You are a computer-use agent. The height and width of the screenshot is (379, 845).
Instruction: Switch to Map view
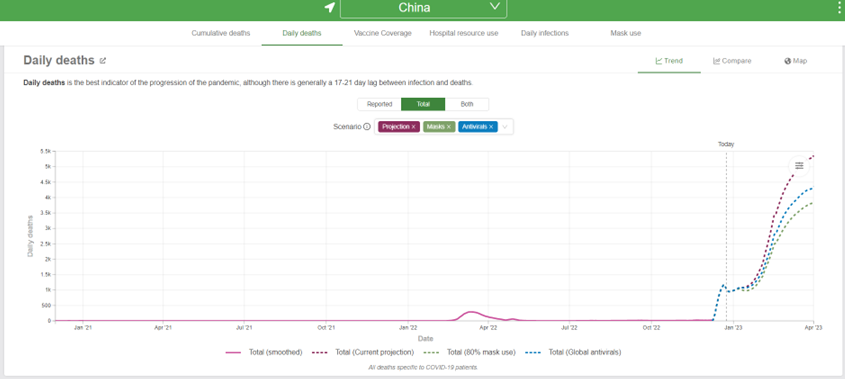795,61
